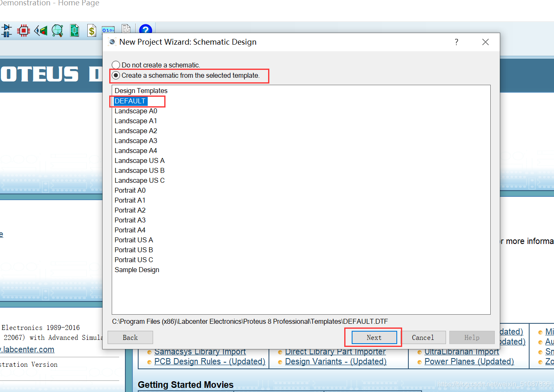Open Schematic Capture from the toolbar

click(6, 31)
